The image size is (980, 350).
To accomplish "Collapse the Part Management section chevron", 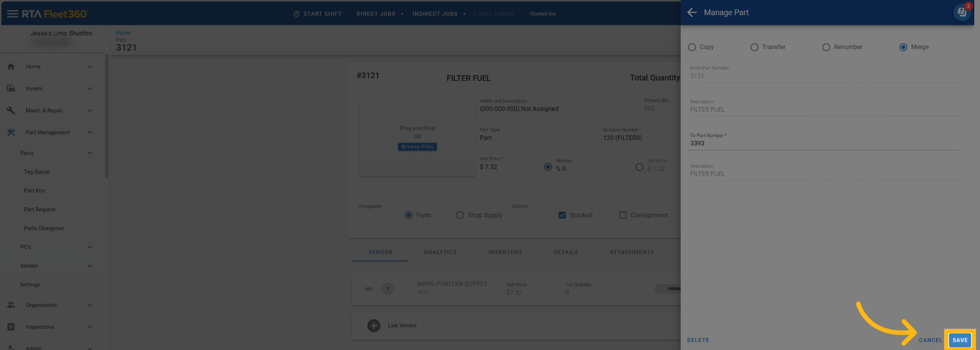I will point(90,132).
